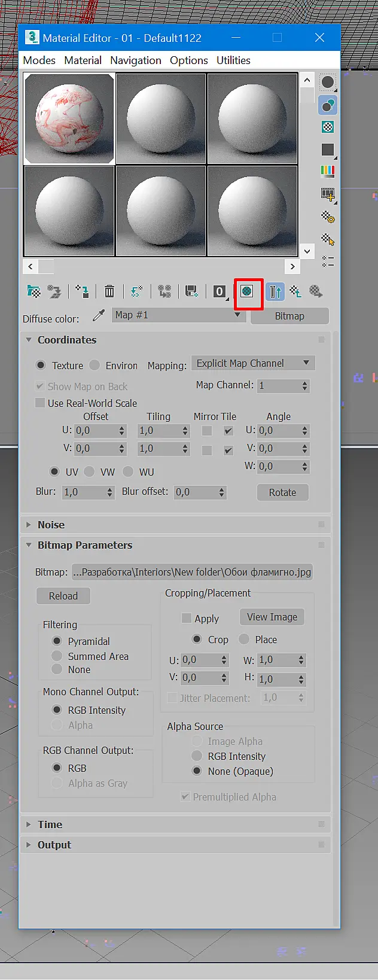The width and height of the screenshot is (378, 980).
Task: Select the Environ radio button
Action: pyautogui.click(x=94, y=365)
